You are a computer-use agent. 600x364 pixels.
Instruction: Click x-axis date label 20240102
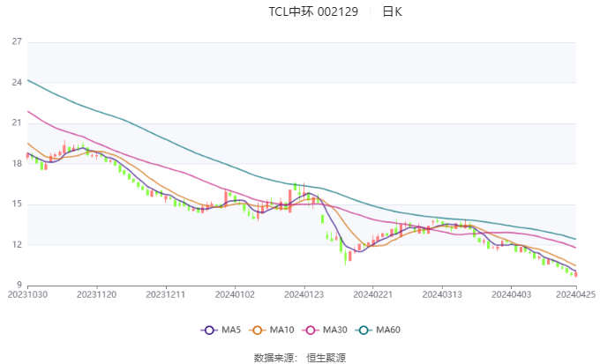click(x=235, y=294)
